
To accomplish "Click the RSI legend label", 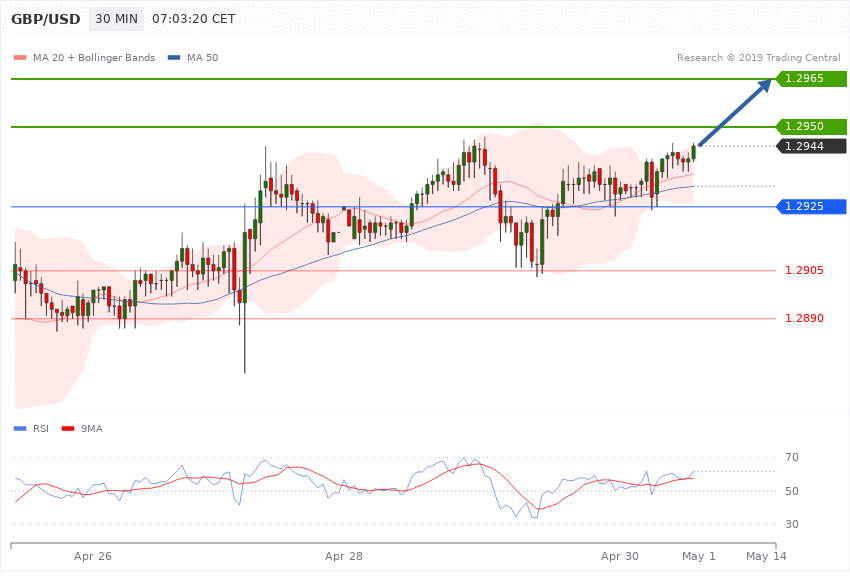I will point(41,429).
